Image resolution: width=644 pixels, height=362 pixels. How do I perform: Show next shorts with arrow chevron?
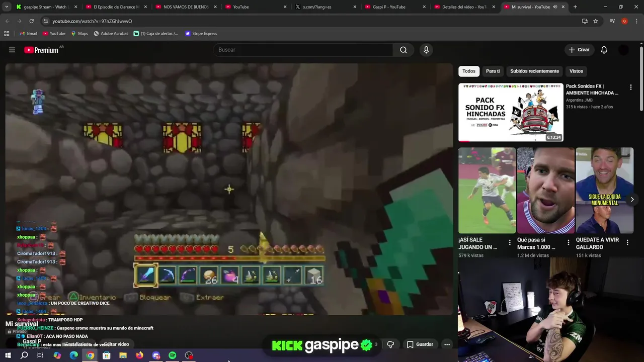[632, 200]
